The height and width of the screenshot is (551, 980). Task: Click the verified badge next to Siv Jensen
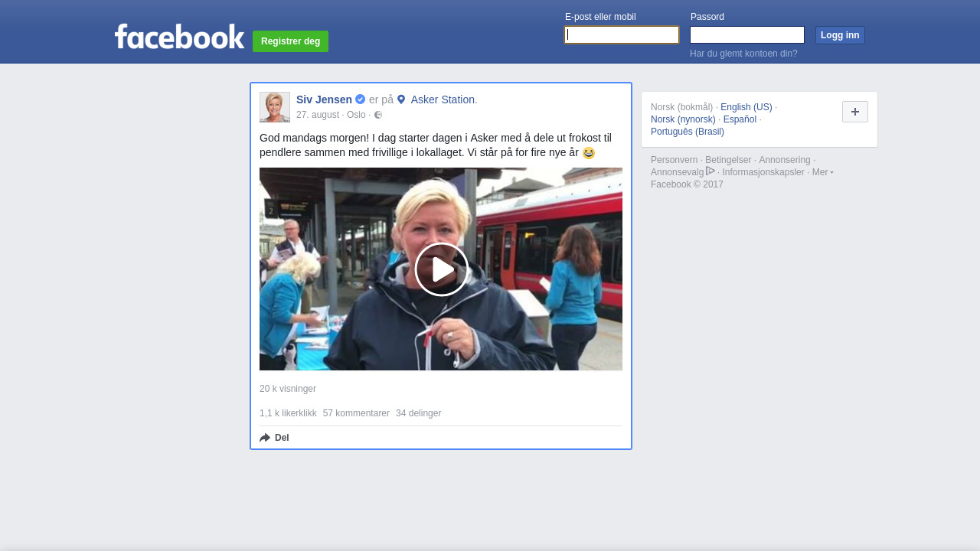tap(360, 99)
